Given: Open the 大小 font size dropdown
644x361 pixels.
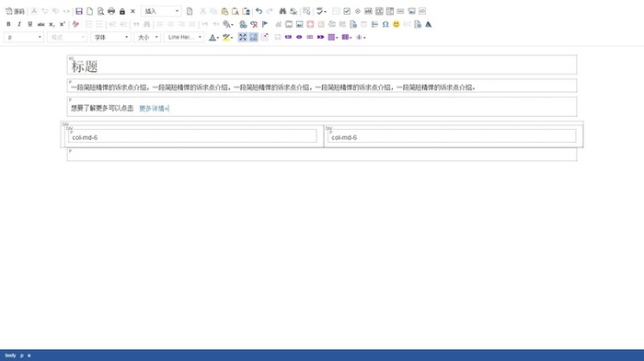Looking at the screenshot, I should pyautogui.click(x=147, y=37).
